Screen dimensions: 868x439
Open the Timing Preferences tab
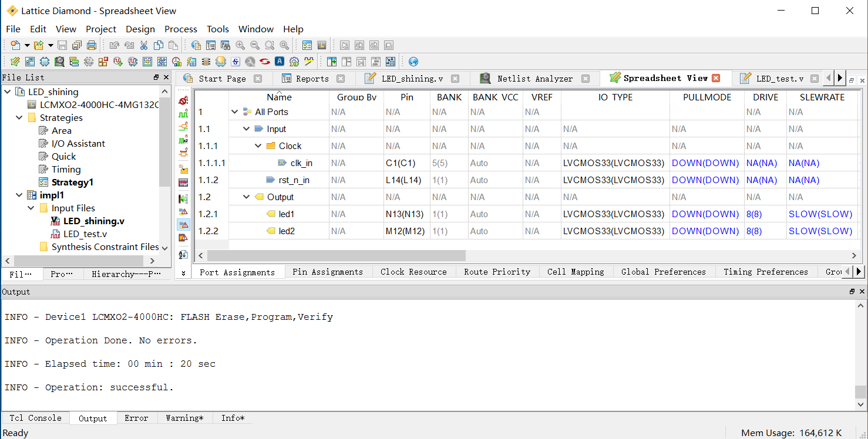pyautogui.click(x=766, y=272)
